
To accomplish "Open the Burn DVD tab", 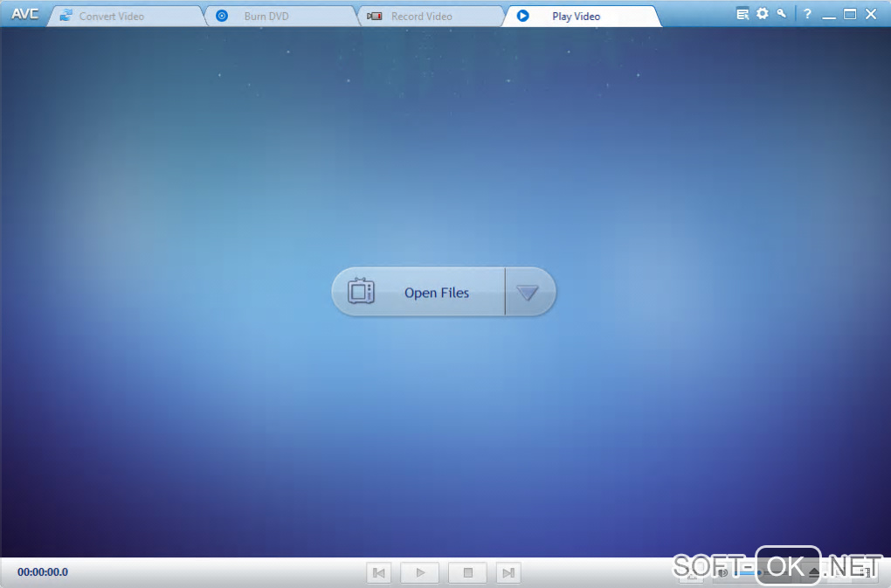I will coord(280,16).
